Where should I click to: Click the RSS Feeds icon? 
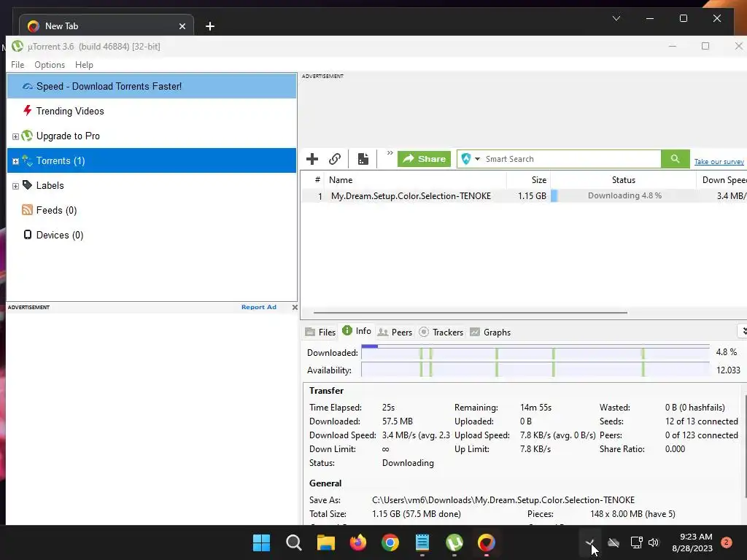point(28,209)
